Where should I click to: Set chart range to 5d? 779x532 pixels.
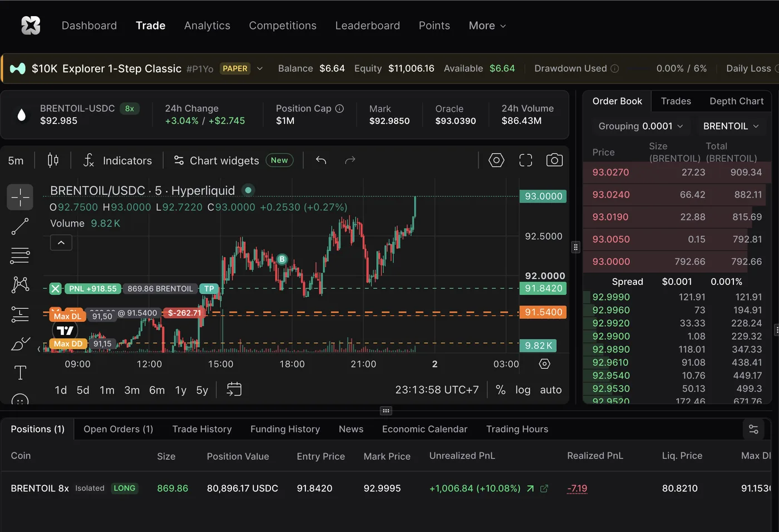83,390
